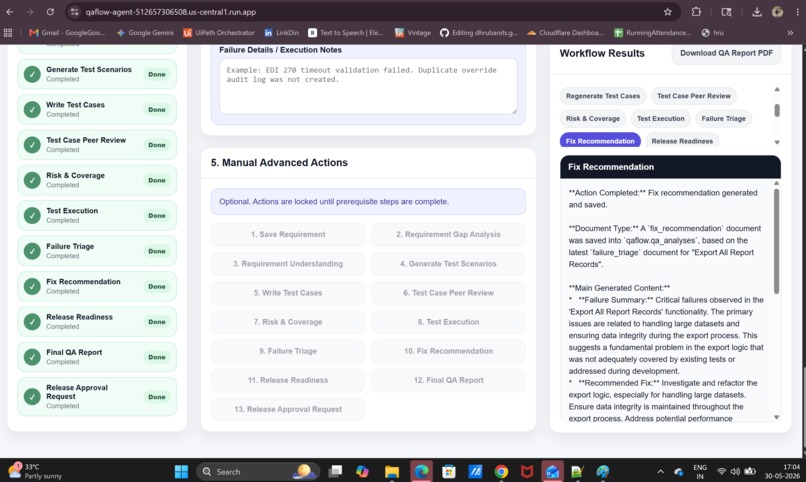Click the 2. Requirement Gap Analysis button
Viewport: 806px width, 482px height.
pyautogui.click(x=448, y=234)
